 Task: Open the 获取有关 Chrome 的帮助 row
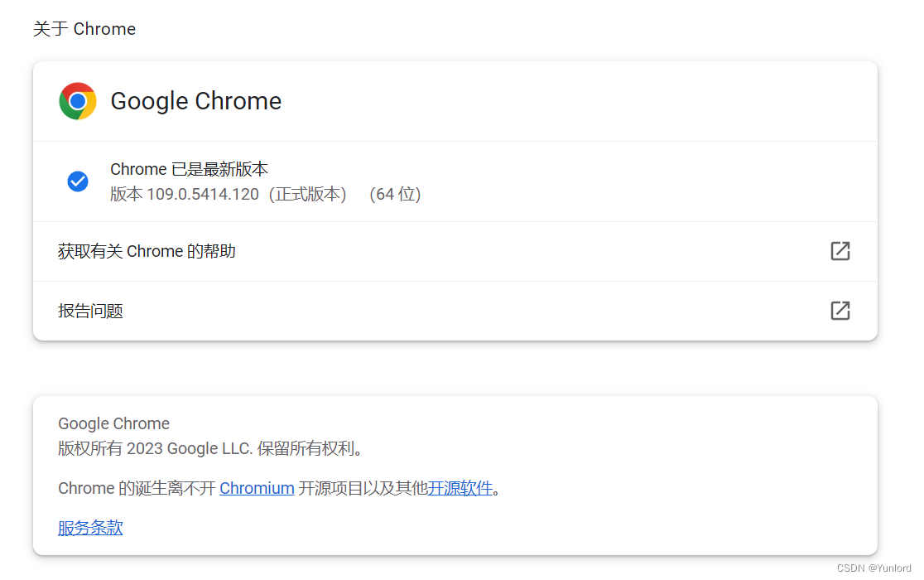click(147, 251)
